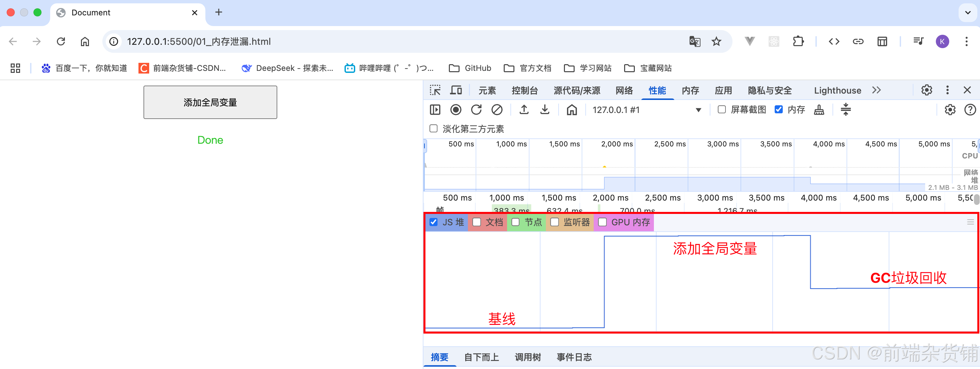Open the tab search dropdown arrow
Viewport: 980px width, 369px height.
pyautogui.click(x=968, y=13)
